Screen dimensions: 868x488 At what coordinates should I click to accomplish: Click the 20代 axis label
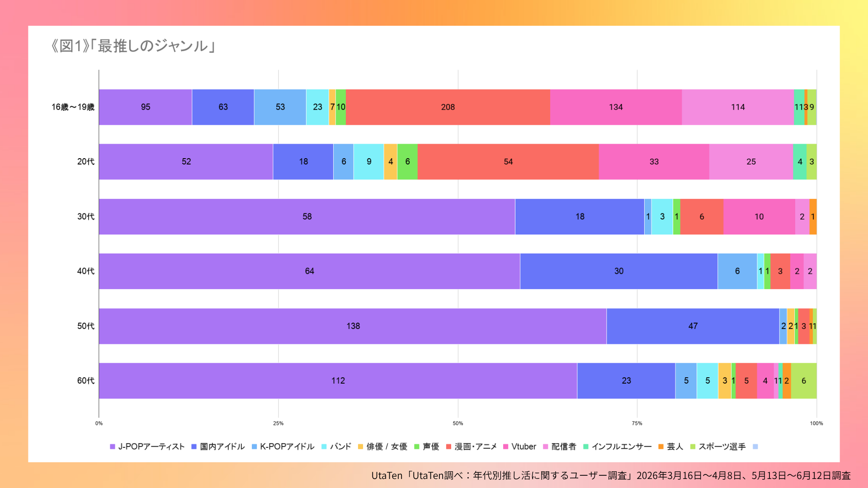point(86,162)
